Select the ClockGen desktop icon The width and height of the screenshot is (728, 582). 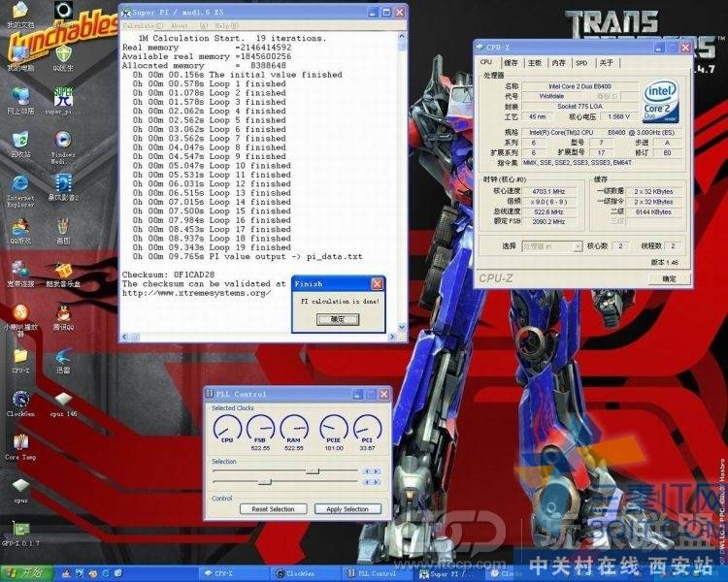pyautogui.click(x=20, y=403)
